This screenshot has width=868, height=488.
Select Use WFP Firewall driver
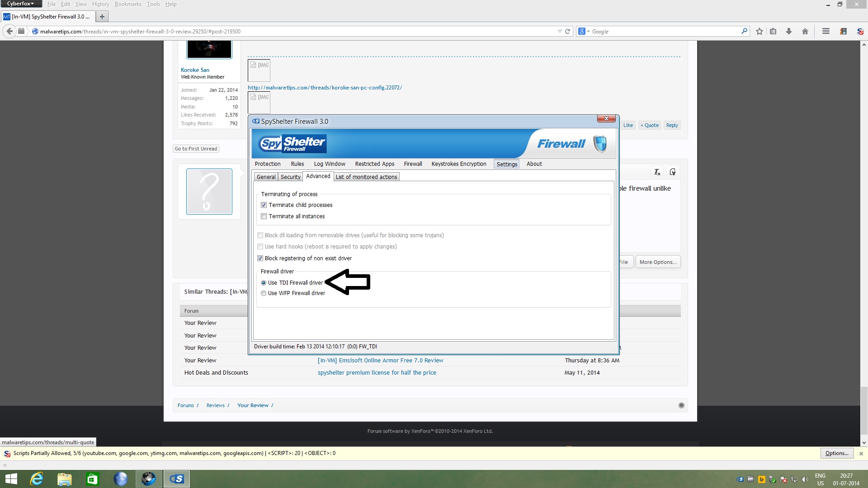pos(264,293)
